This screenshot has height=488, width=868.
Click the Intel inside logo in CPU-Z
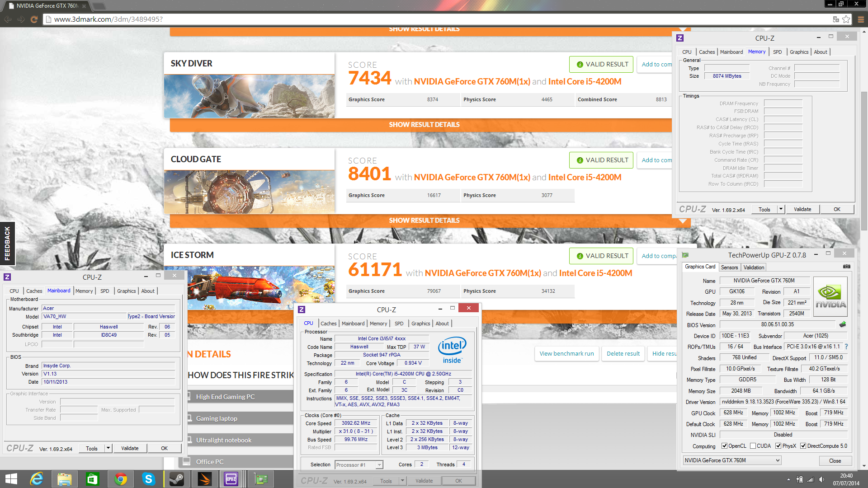point(452,350)
